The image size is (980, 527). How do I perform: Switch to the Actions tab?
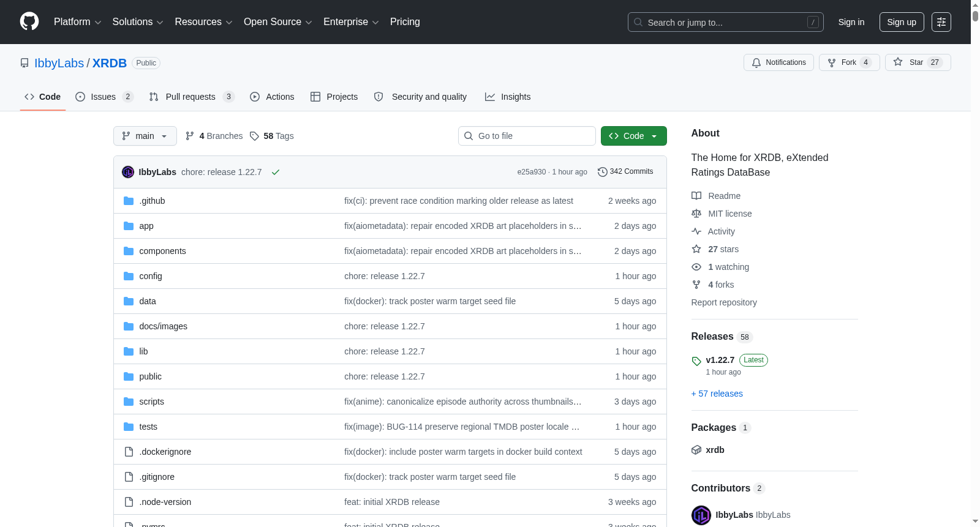click(272, 97)
